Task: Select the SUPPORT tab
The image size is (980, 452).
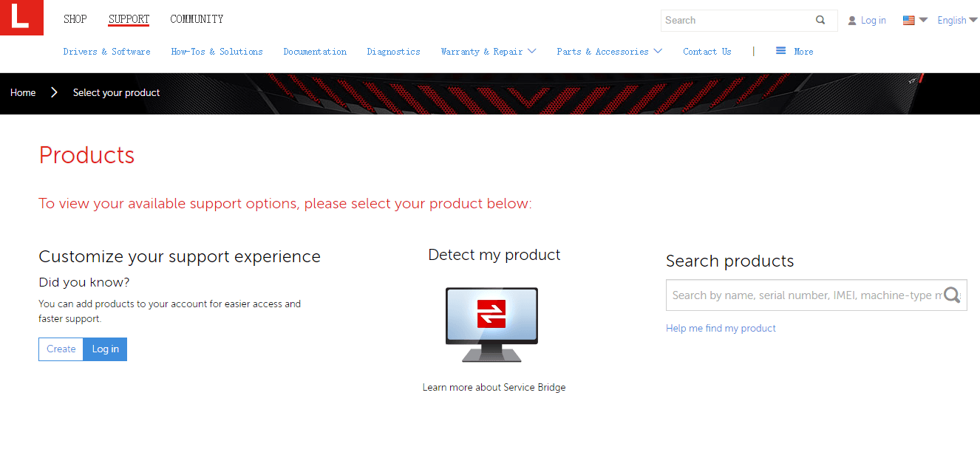Action: point(129,19)
